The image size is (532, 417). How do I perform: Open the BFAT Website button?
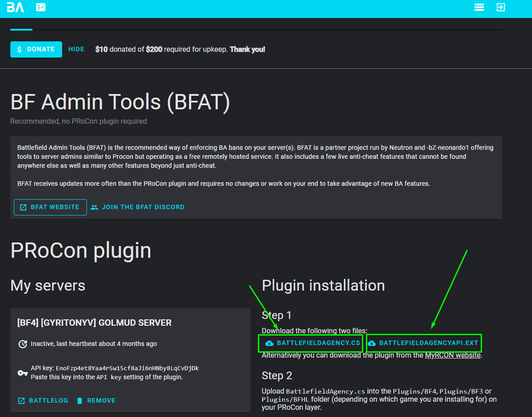(x=50, y=207)
